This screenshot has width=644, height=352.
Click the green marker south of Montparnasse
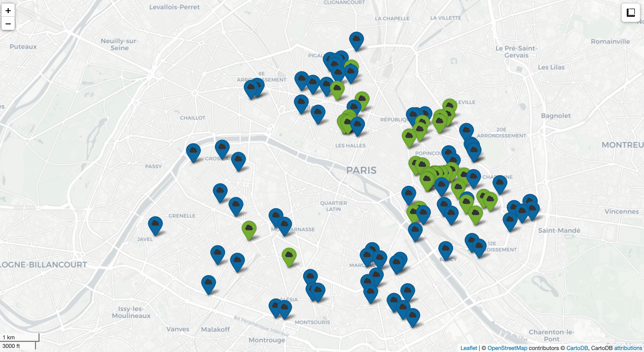[289, 255]
